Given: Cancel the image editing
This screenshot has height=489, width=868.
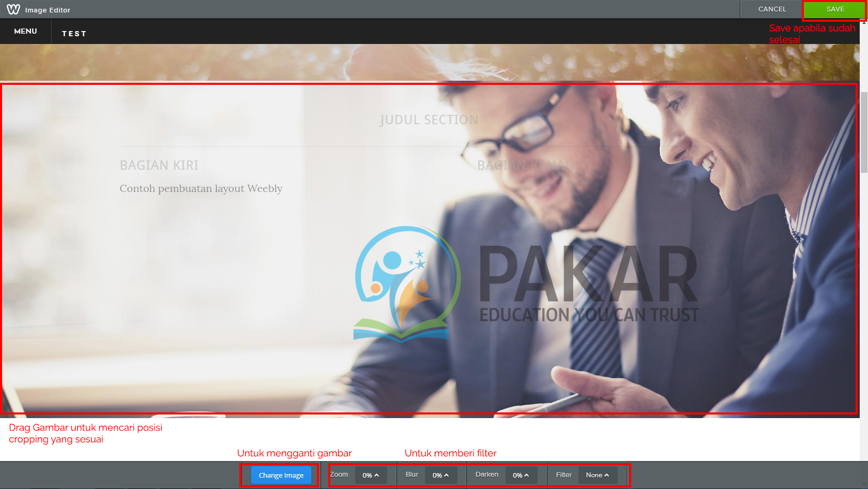Looking at the screenshot, I should [772, 9].
